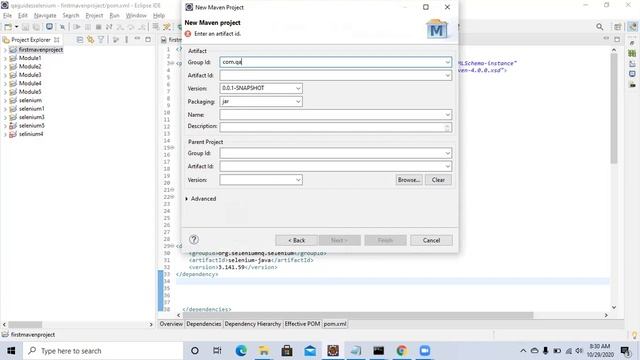Click the Description text field
640x360 pixels.
(336, 127)
